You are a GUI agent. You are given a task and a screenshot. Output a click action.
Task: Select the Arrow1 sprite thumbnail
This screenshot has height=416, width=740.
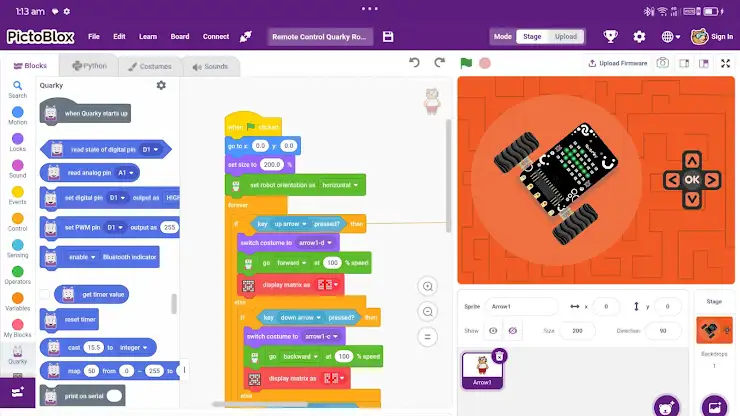pyautogui.click(x=482, y=370)
